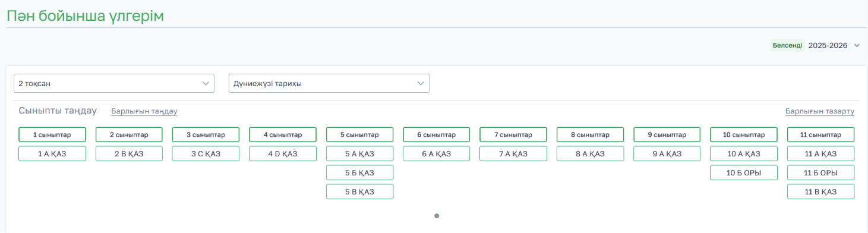The image size is (868, 233).
Task: Toggle the 11 сыныптар group button
Action: [x=821, y=134]
